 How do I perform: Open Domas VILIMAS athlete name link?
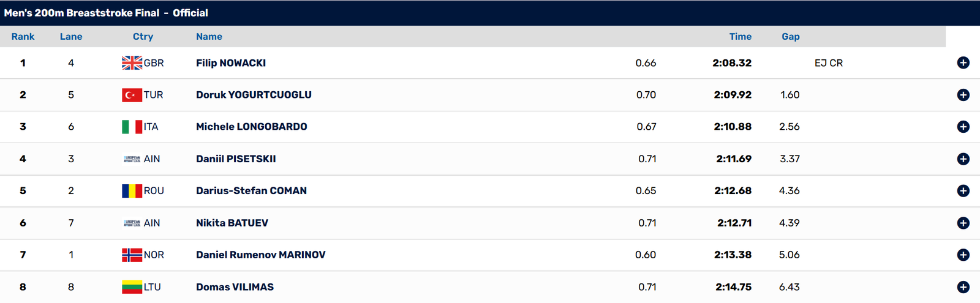235,287
